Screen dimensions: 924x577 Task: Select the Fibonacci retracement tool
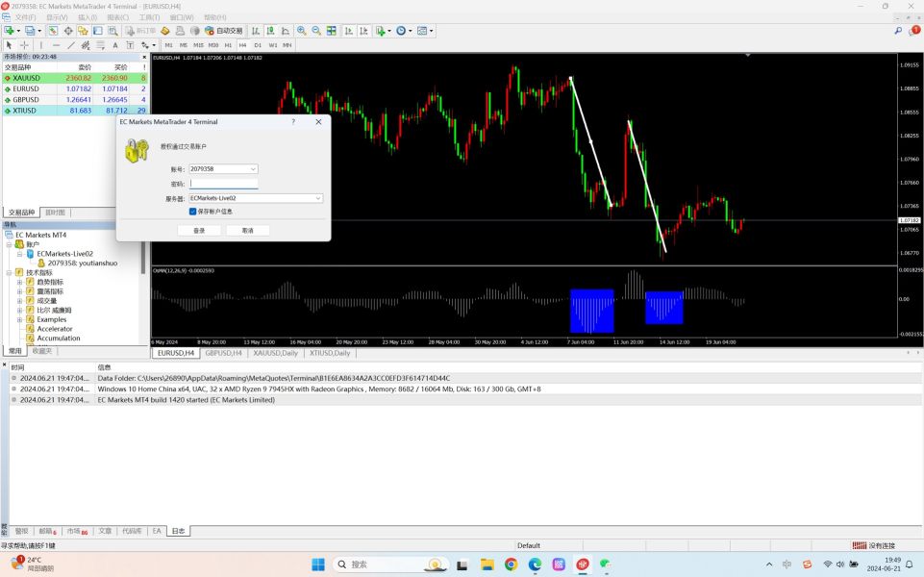tap(101, 45)
